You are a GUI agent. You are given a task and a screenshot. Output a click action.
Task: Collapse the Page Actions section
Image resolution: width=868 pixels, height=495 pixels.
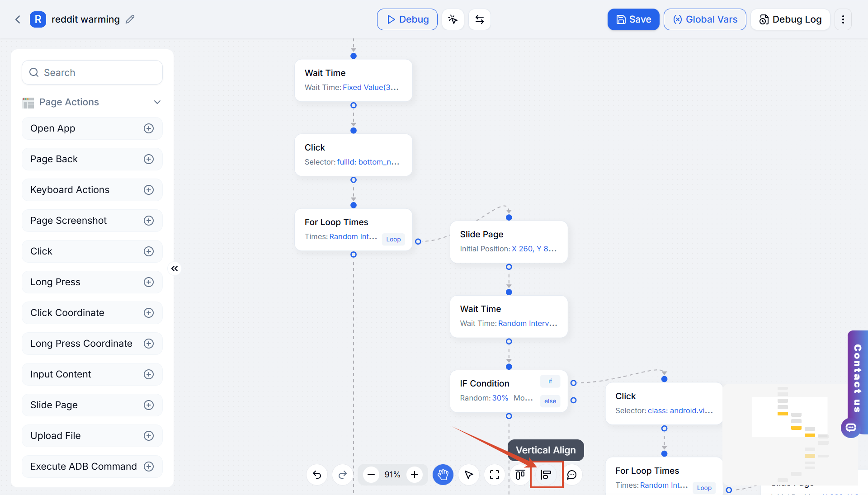[157, 102]
